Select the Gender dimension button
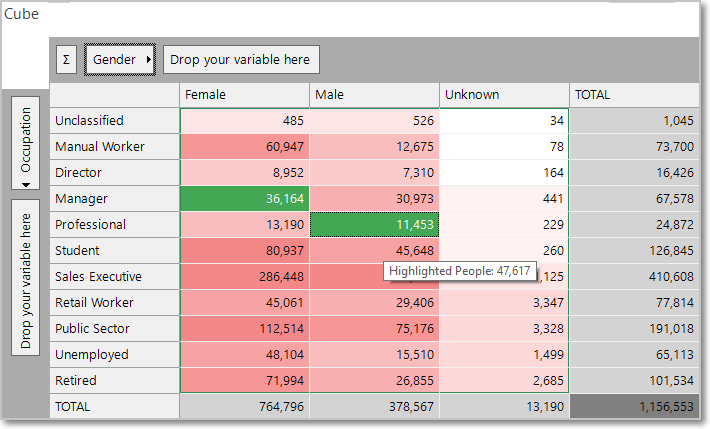This screenshot has width=710, height=429. coord(120,59)
